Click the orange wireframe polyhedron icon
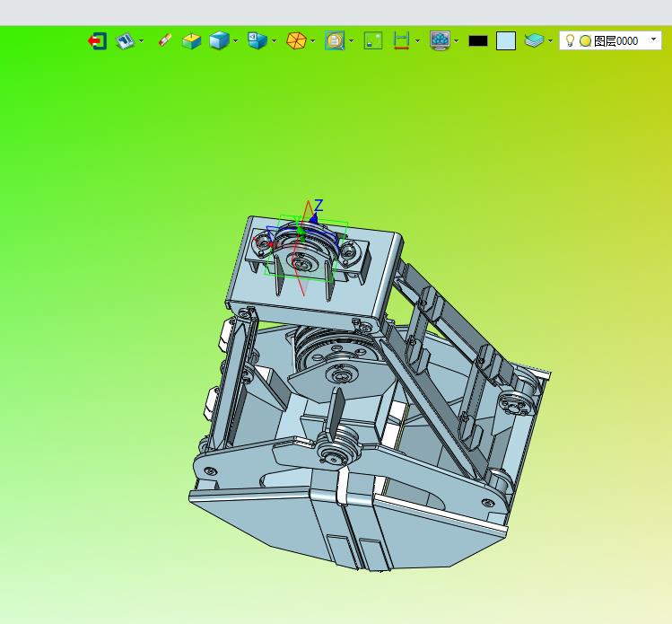 pos(296,41)
